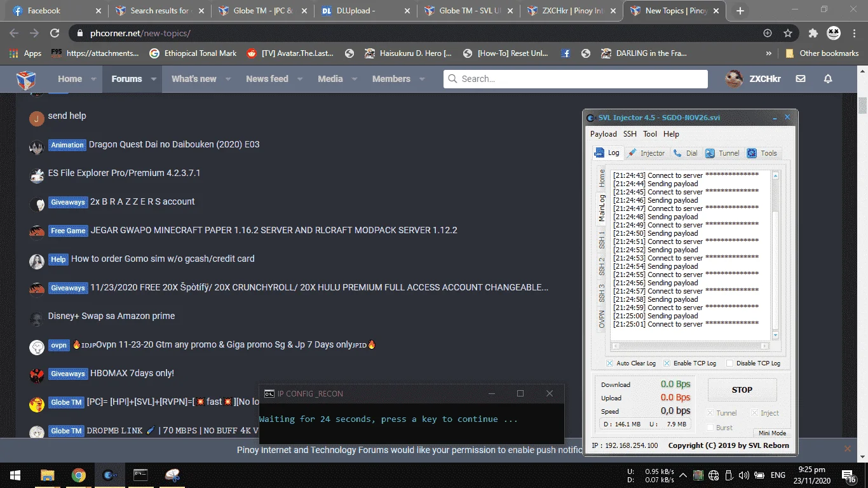The height and width of the screenshot is (488, 868).
Task: Click the phcorner site logo
Action: coord(26,79)
